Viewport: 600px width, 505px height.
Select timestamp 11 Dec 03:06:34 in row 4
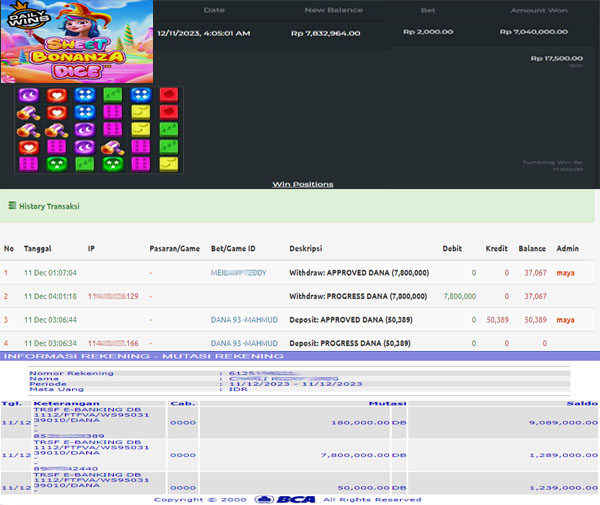(51, 343)
